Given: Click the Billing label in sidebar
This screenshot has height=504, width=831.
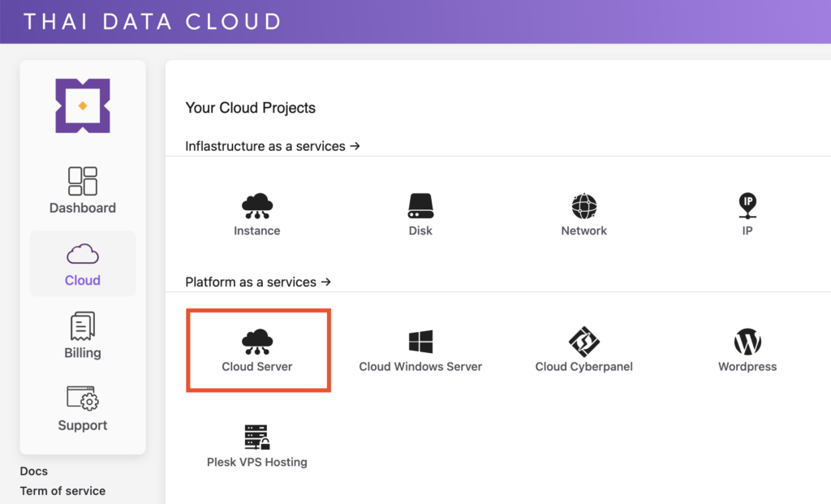Looking at the screenshot, I should coord(83,352).
